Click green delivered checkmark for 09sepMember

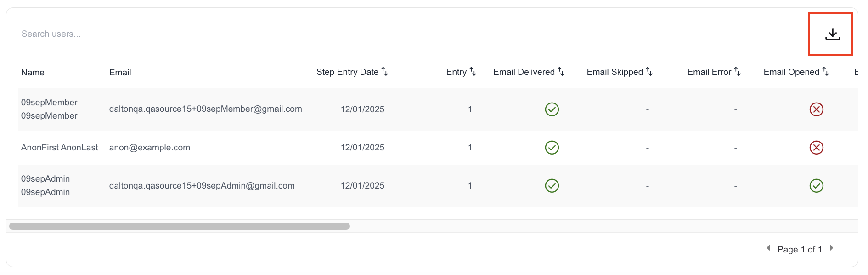(x=552, y=109)
